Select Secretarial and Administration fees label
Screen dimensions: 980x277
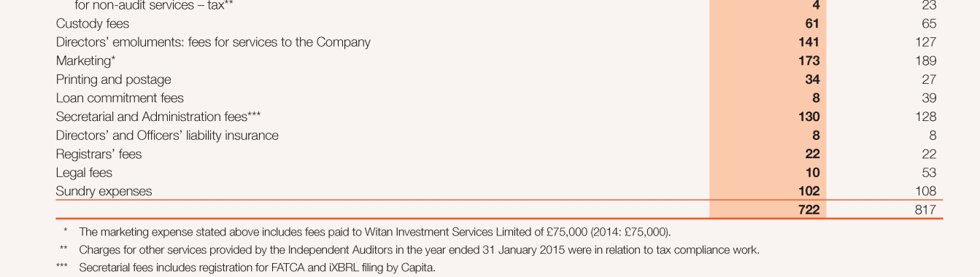[158, 117]
